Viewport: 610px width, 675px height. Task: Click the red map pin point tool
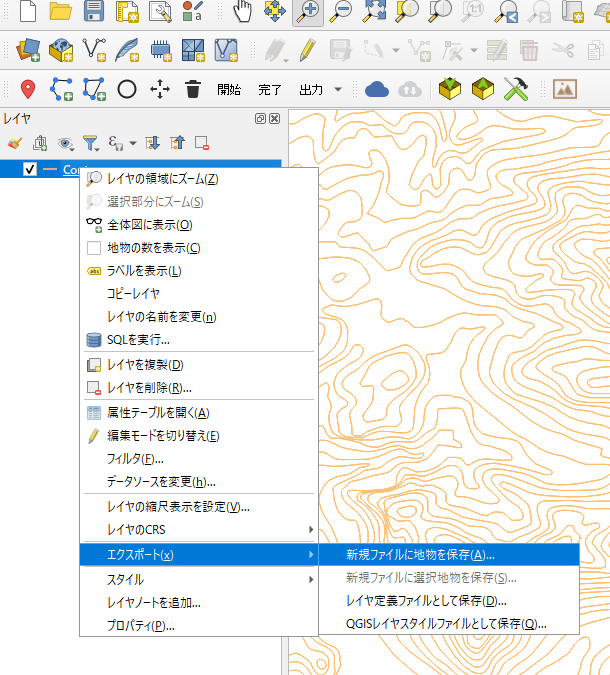(28, 89)
